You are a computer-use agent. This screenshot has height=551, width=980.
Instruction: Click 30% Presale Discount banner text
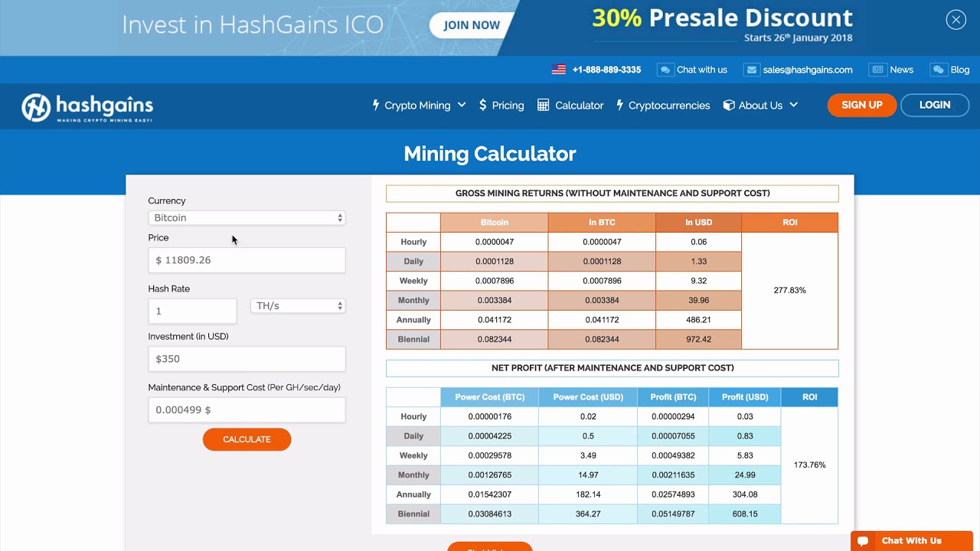(x=722, y=18)
